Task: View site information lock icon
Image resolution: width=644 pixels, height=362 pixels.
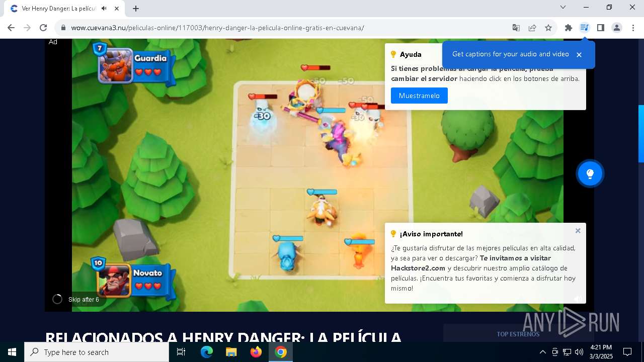Action: click(x=63, y=28)
